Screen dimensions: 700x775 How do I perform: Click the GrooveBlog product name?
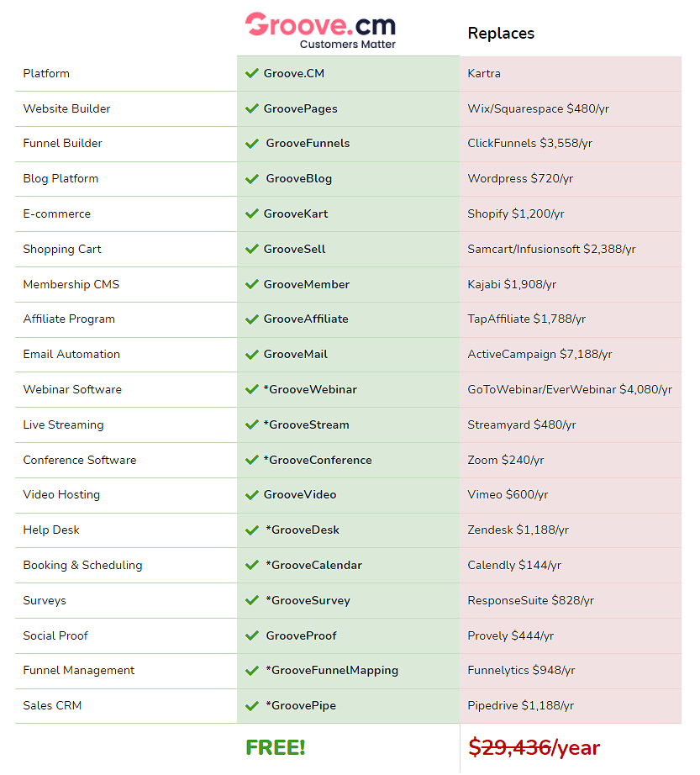tap(298, 179)
